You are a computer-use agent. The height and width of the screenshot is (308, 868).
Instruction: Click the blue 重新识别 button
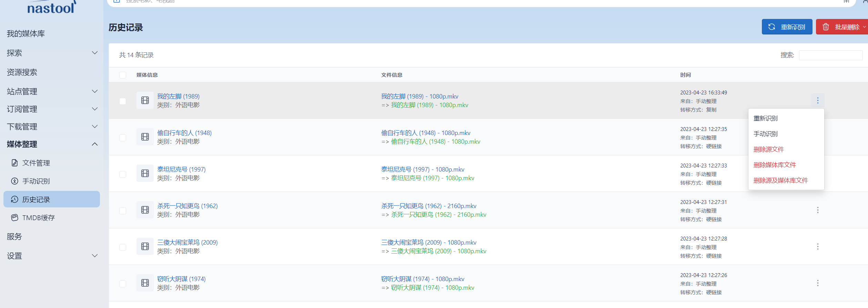coord(787,27)
